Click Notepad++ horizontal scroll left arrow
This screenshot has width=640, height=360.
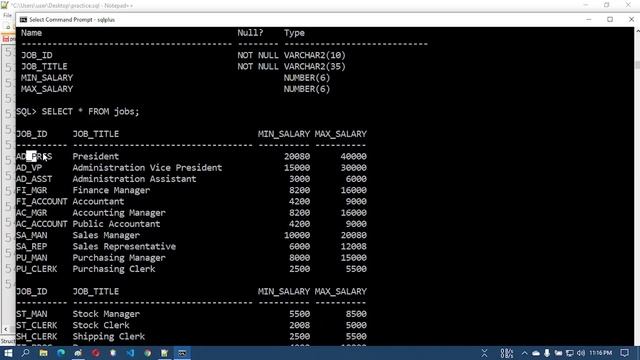pos(5,329)
